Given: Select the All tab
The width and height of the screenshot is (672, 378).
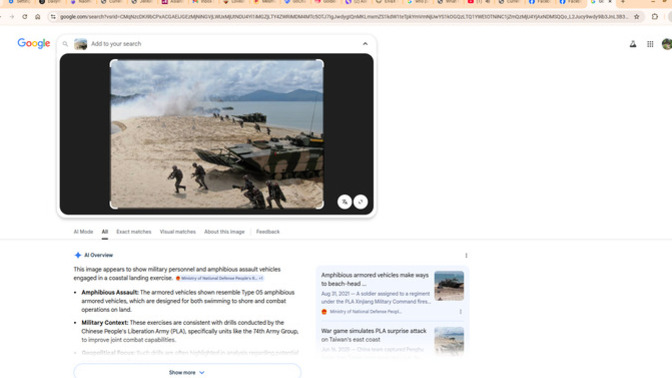Looking at the screenshot, I should (x=105, y=232).
